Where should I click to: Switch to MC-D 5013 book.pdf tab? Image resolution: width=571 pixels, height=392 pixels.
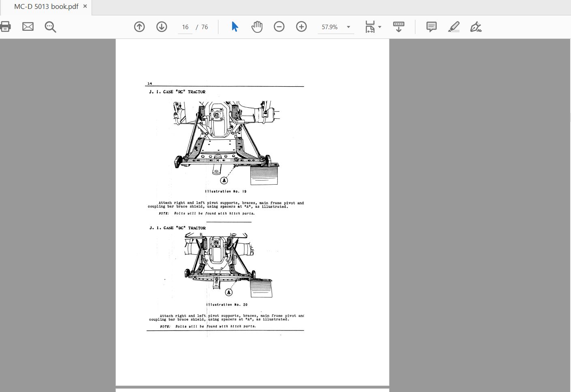pyautogui.click(x=46, y=7)
